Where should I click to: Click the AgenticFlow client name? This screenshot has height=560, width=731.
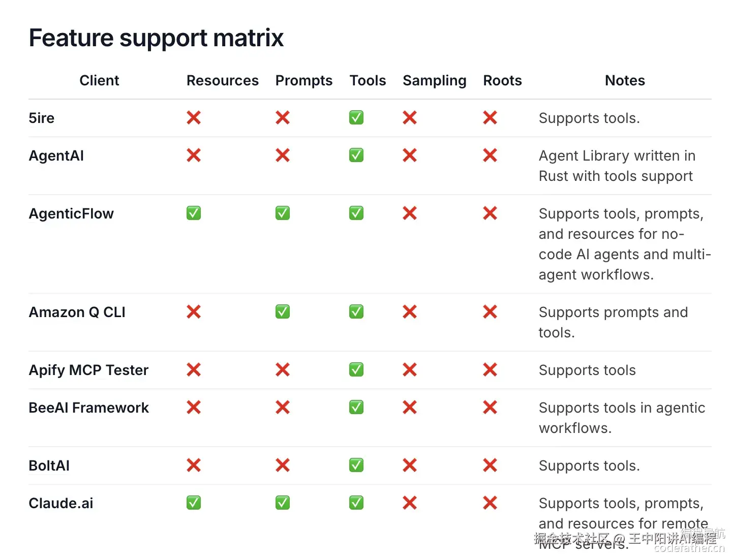click(x=71, y=213)
